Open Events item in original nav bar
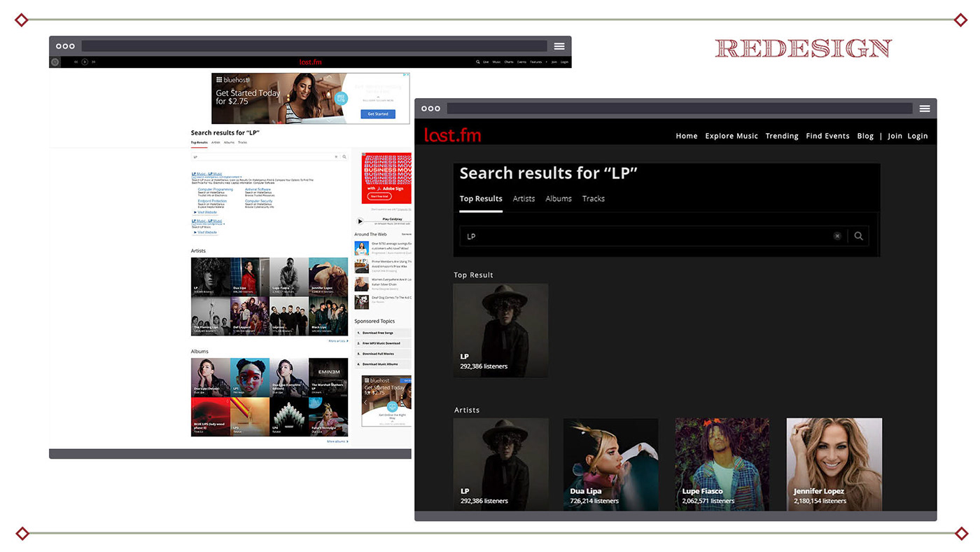The image size is (980, 552). click(521, 62)
